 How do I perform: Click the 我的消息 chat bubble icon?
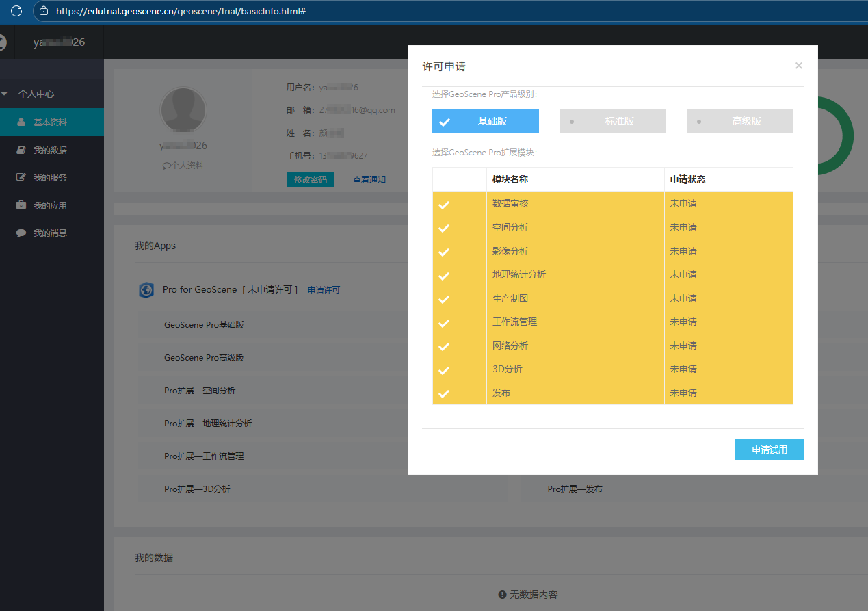[x=21, y=233]
